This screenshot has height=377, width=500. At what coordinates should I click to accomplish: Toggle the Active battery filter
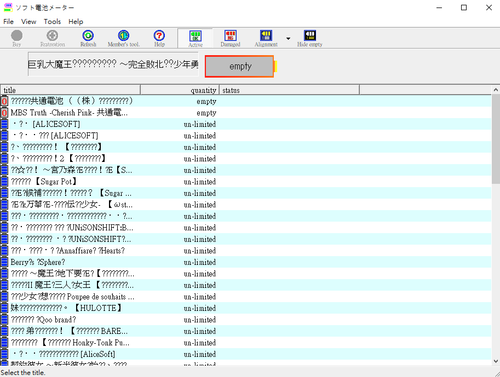coord(195,38)
